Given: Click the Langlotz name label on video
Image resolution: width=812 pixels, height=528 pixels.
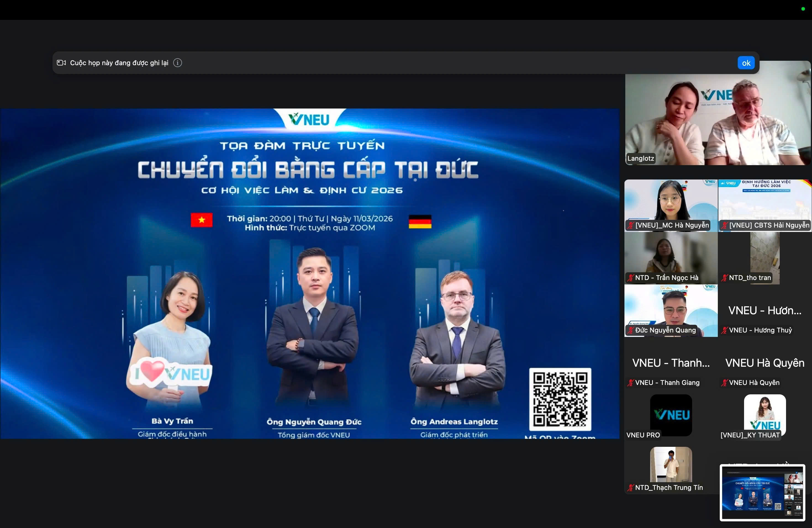Looking at the screenshot, I should click(640, 159).
